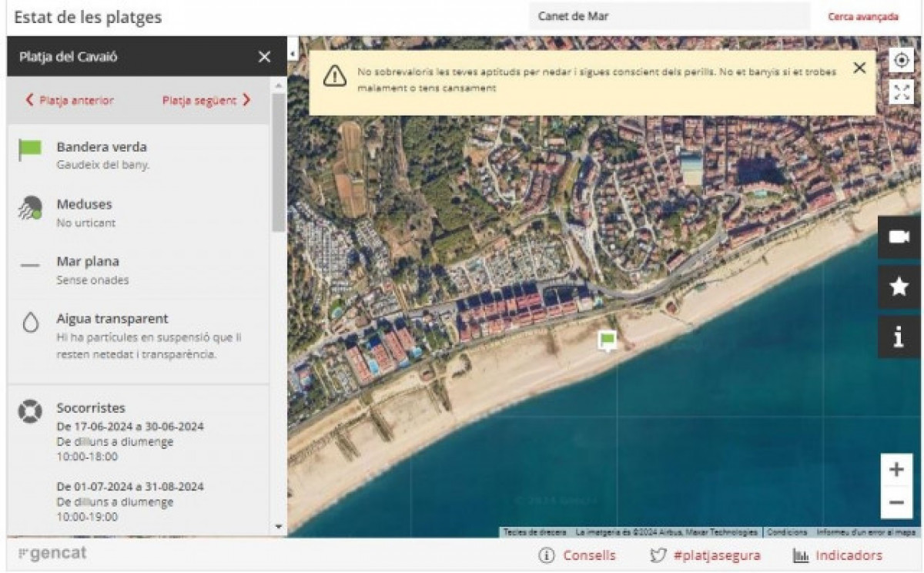Click the star favorites icon
Screen dimensions: 924x573
(899, 287)
